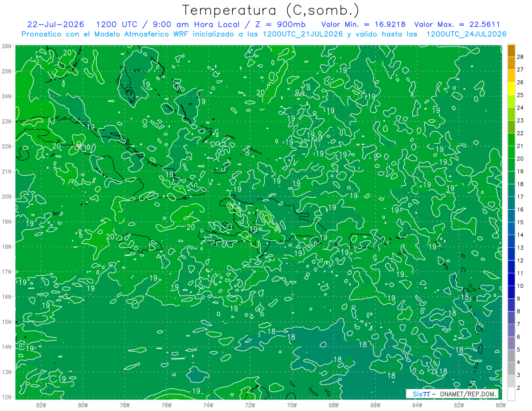Click the 21N latitude axis label
The width and height of the screenshot is (532, 411).
(6, 172)
